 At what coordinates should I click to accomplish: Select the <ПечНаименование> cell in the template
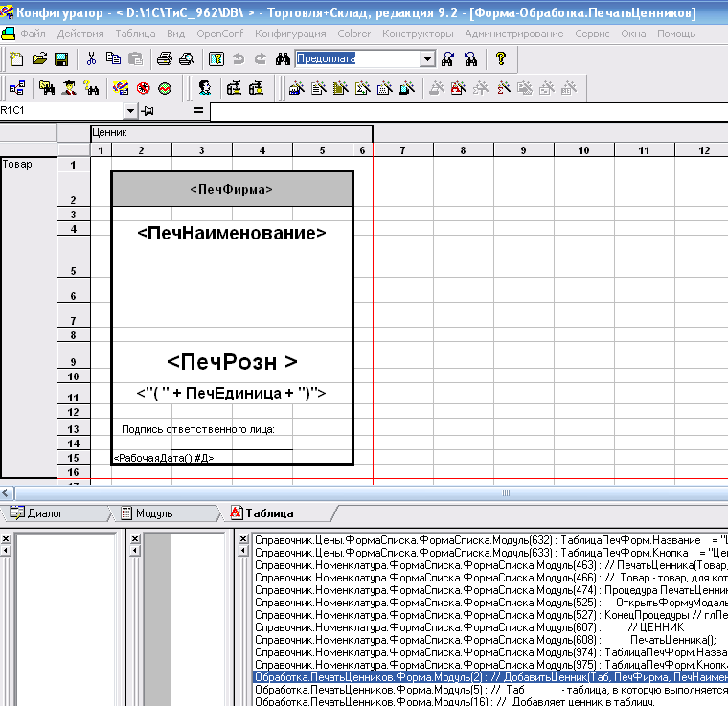pos(232,233)
